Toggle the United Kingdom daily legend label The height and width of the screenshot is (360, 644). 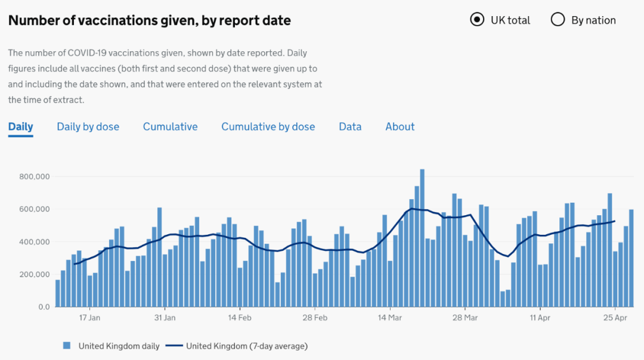(x=119, y=346)
